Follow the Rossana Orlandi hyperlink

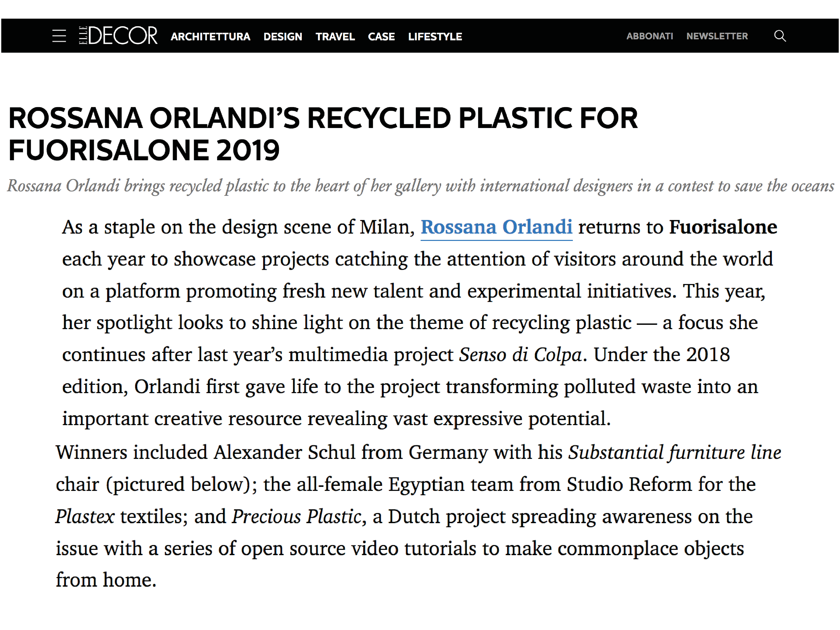[496, 228]
